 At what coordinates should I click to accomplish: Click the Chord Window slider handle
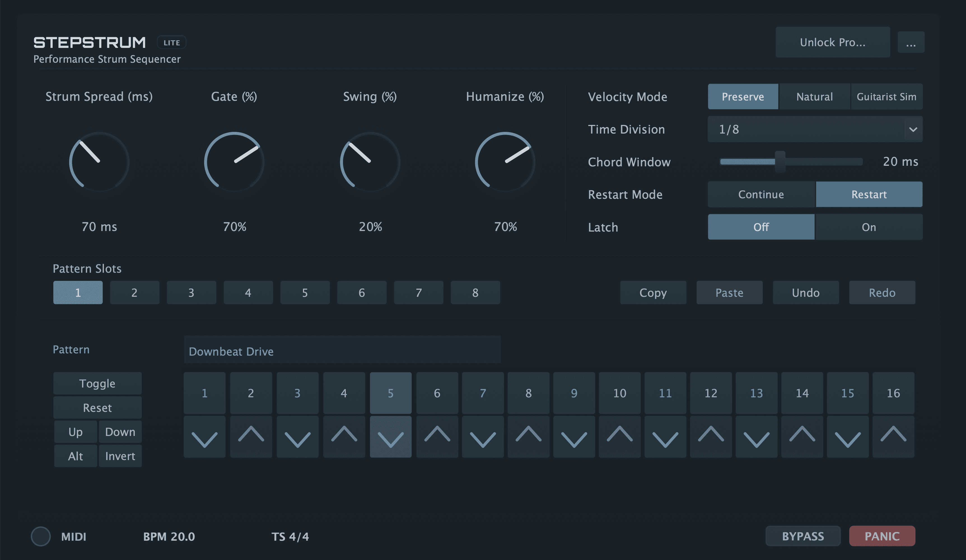[x=780, y=161]
